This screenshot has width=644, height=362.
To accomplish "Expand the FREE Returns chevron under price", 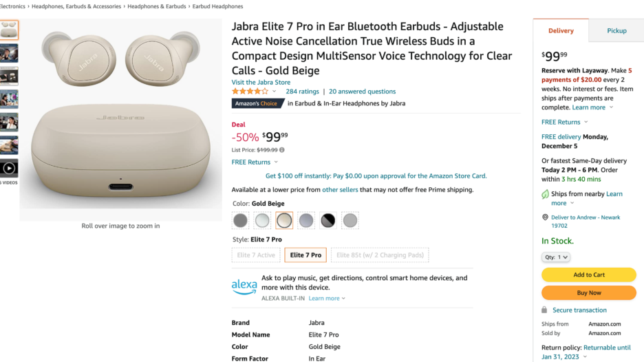I will click(276, 162).
